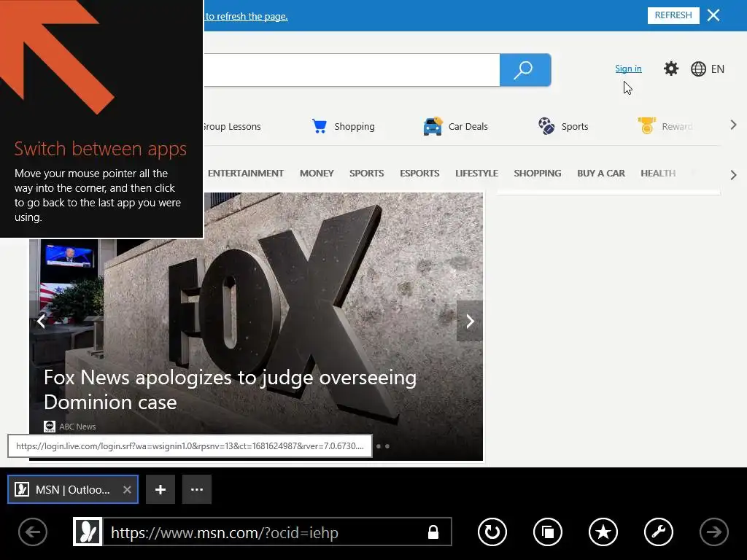Expand more categories after HEALTH
Image resolution: width=747 pixels, height=560 pixels.
point(733,175)
